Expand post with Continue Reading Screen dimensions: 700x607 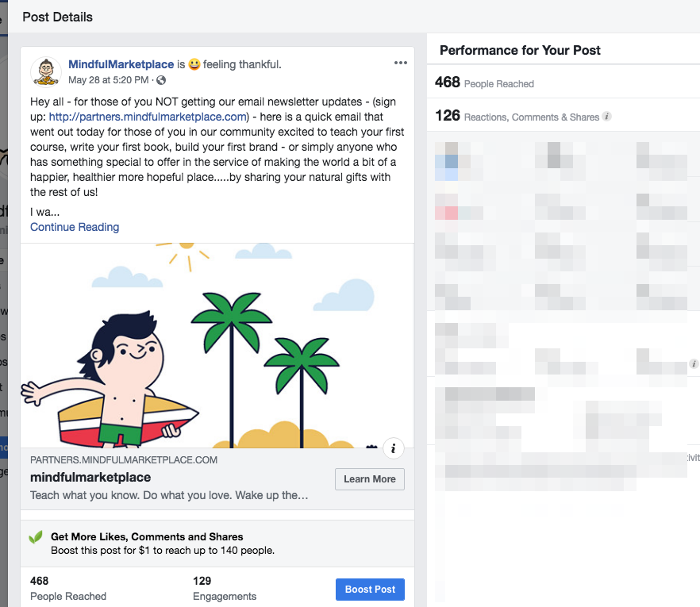click(75, 227)
